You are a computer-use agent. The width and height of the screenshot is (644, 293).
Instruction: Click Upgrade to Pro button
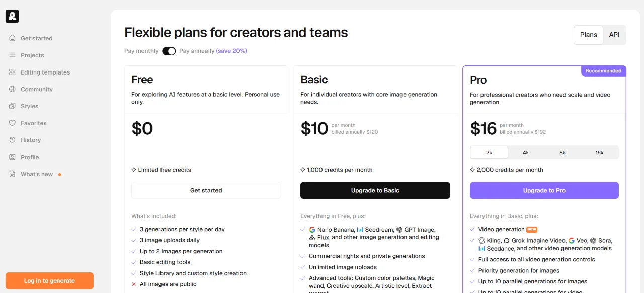coord(544,190)
